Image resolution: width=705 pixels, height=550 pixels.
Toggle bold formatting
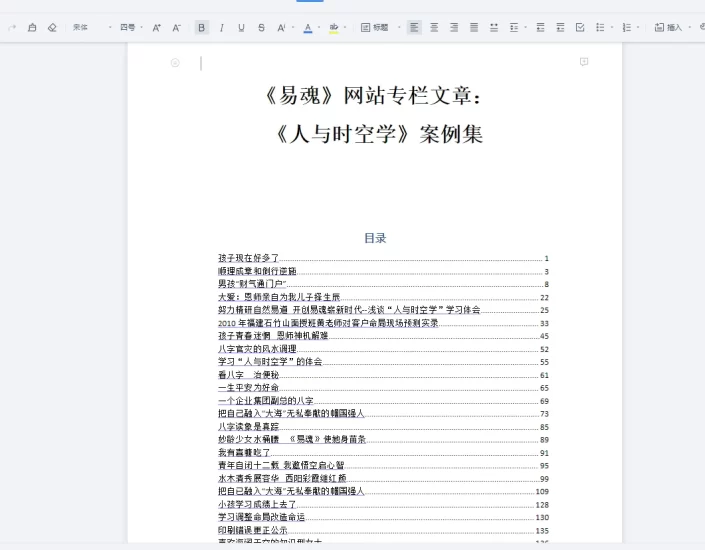point(201,28)
